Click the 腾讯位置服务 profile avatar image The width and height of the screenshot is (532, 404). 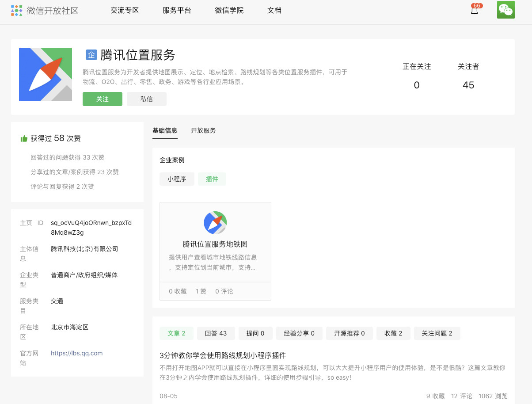pyautogui.click(x=46, y=74)
